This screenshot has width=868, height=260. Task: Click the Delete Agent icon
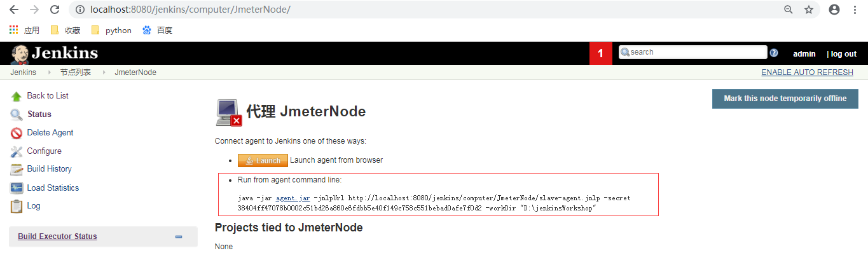click(17, 133)
